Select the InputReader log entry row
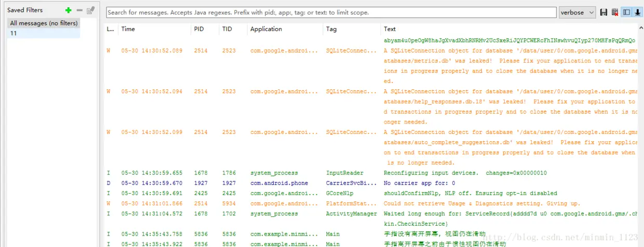The width and height of the screenshot is (644, 247). (371, 173)
